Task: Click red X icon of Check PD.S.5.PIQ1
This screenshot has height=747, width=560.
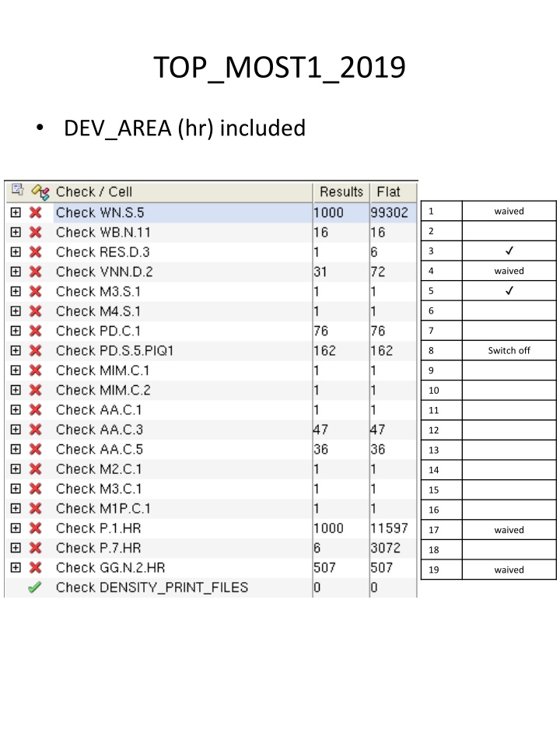Action: point(35,351)
